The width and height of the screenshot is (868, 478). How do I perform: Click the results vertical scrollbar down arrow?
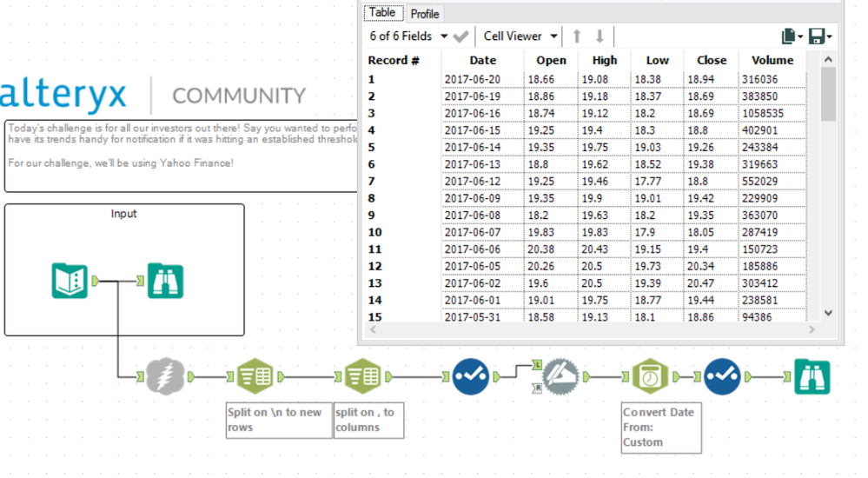828,313
